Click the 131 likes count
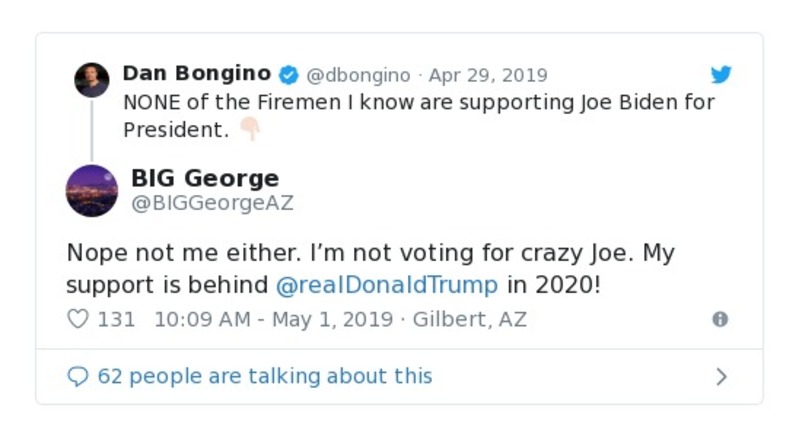The height and width of the screenshot is (443, 799). (x=116, y=319)
